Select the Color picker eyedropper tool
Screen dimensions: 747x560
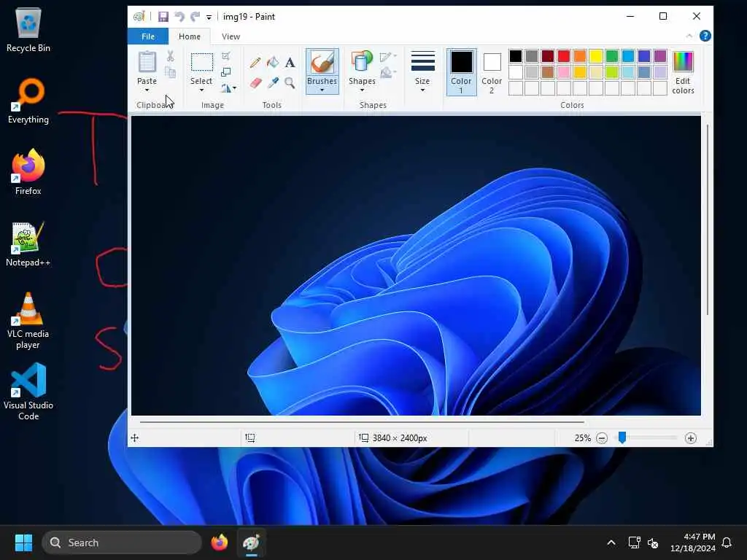[273, 83]
